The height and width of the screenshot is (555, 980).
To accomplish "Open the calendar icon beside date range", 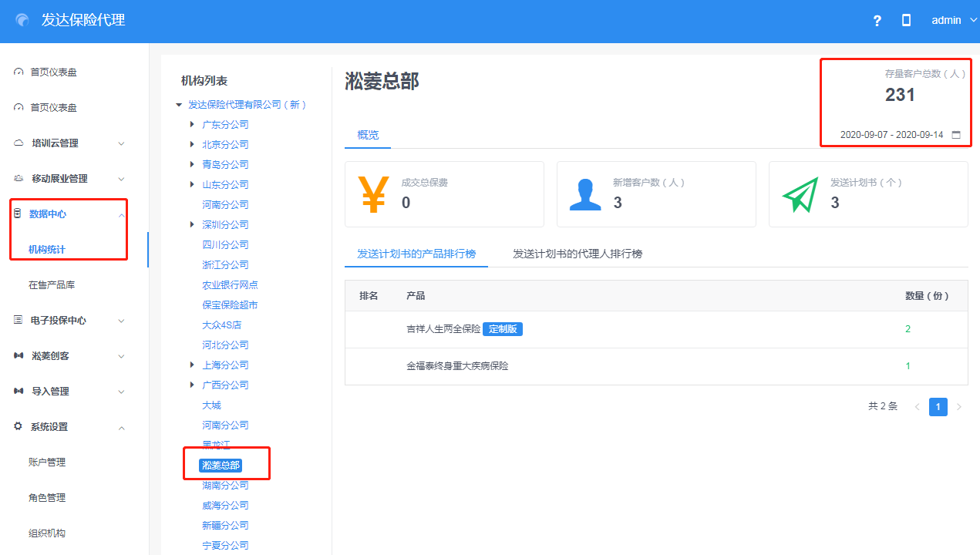I will pos(956,135).
